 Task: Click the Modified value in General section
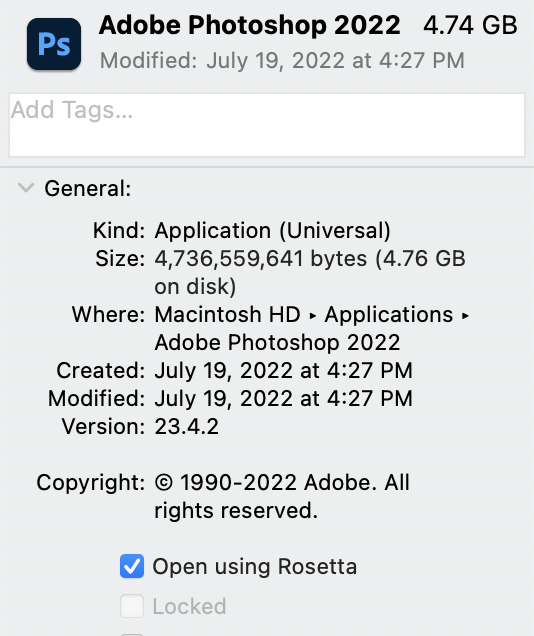[x=283, y=398]
